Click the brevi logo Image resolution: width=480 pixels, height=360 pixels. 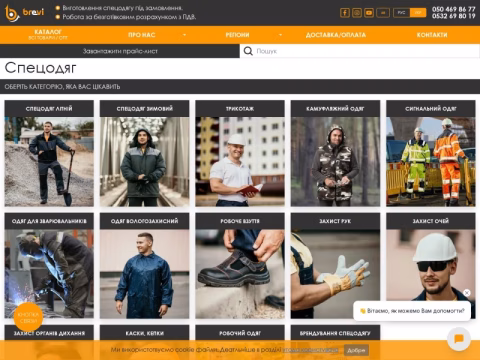[x=24, y=13]
